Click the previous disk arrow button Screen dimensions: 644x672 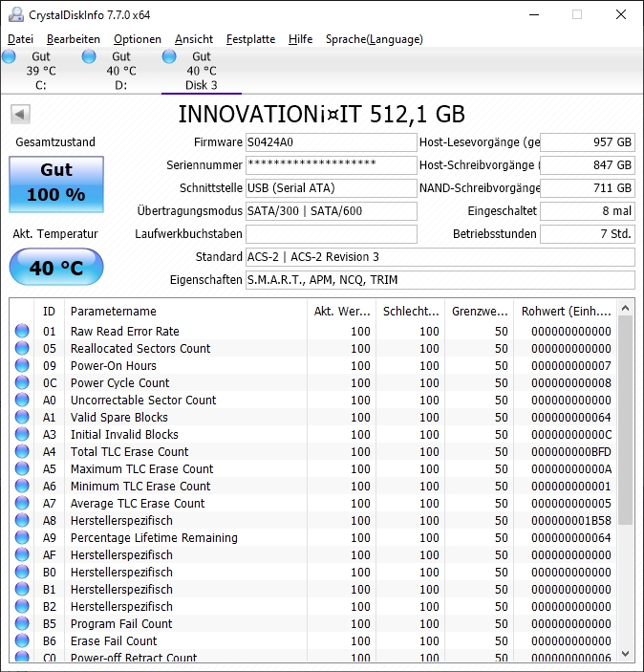(20, 114)
